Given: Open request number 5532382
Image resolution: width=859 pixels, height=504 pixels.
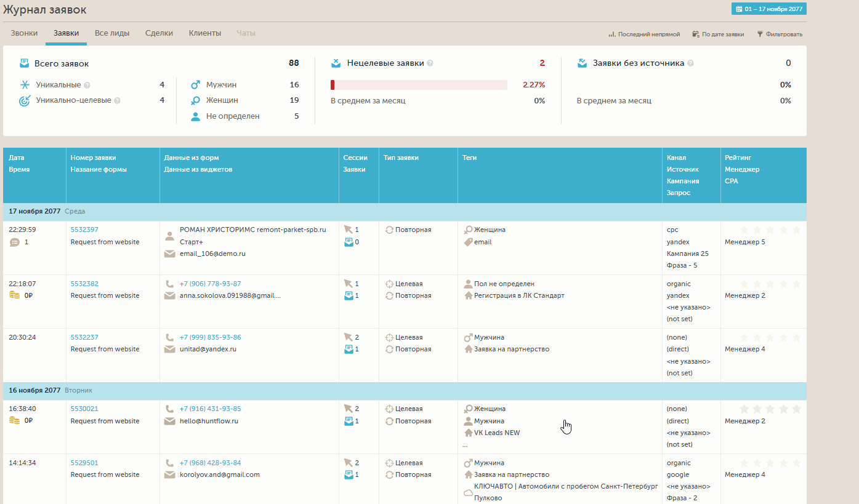Looking at the screenshot, I should click(84, 284).
